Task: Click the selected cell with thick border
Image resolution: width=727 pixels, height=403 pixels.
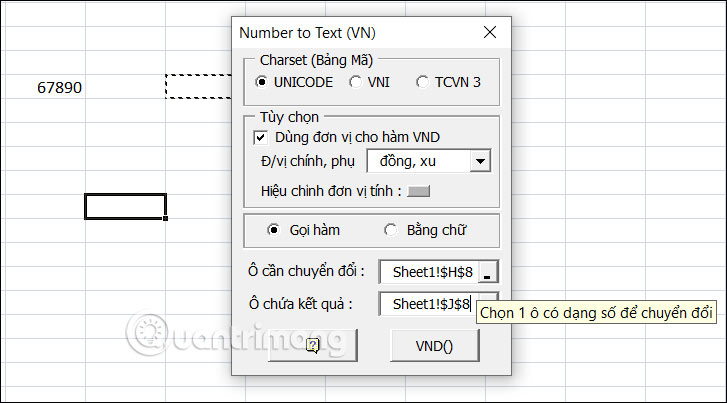Action: (125, 206)
